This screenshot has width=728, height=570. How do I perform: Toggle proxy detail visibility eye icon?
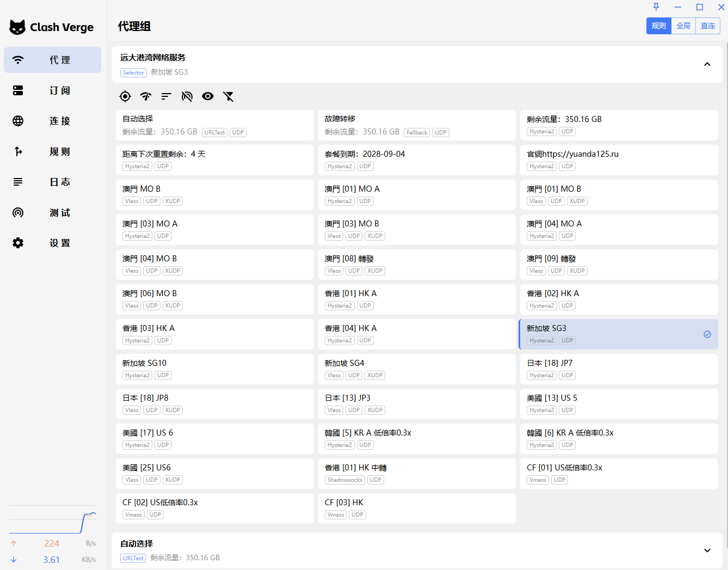pos(208,96)
